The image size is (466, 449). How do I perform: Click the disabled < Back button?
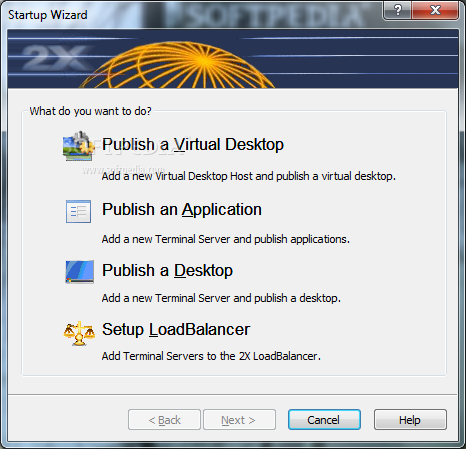point(164,420)
